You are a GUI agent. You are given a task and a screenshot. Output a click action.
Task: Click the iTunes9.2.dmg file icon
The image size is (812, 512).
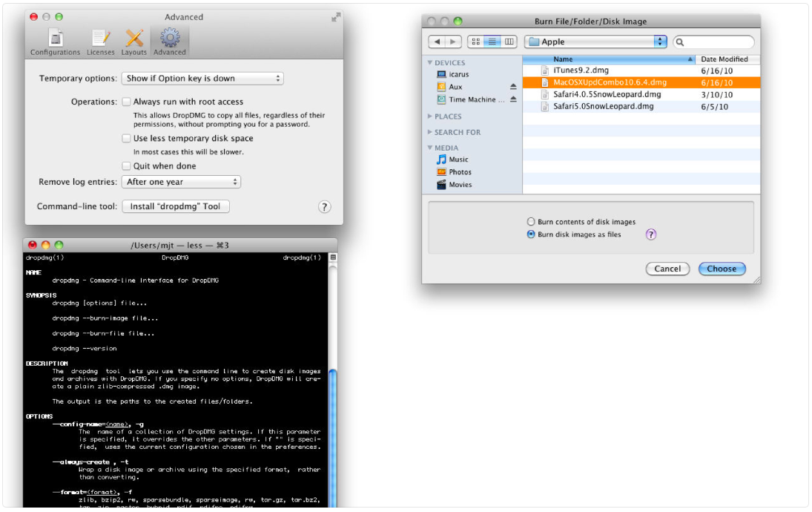[x=545, y=70]
